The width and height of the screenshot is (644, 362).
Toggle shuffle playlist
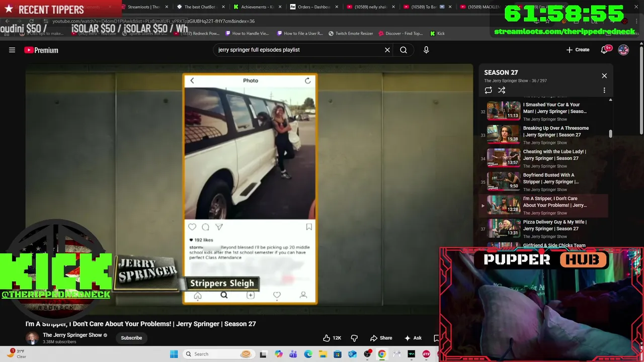click(x=502, y=90)
